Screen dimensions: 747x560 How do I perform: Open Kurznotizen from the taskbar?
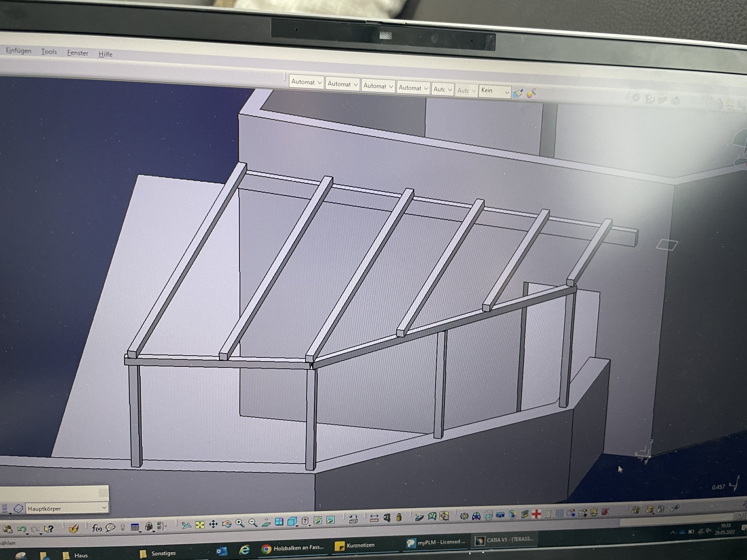(x=355, y=545)
